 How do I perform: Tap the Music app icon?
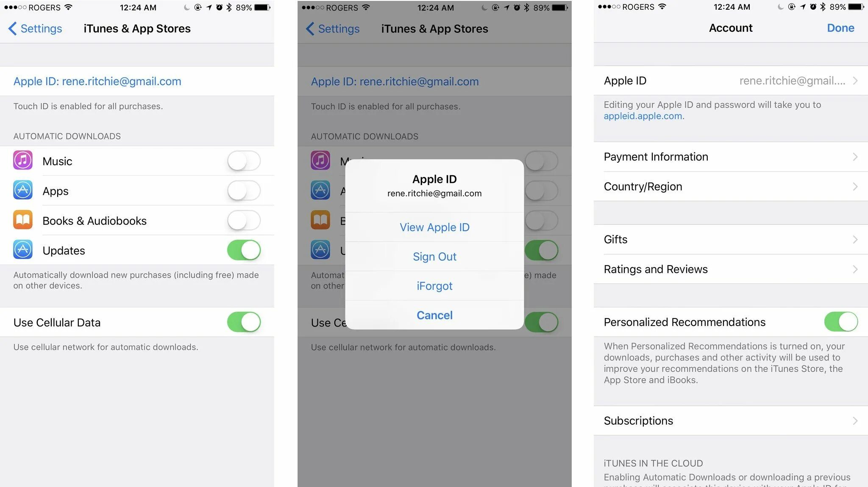(x=22, y=161)
